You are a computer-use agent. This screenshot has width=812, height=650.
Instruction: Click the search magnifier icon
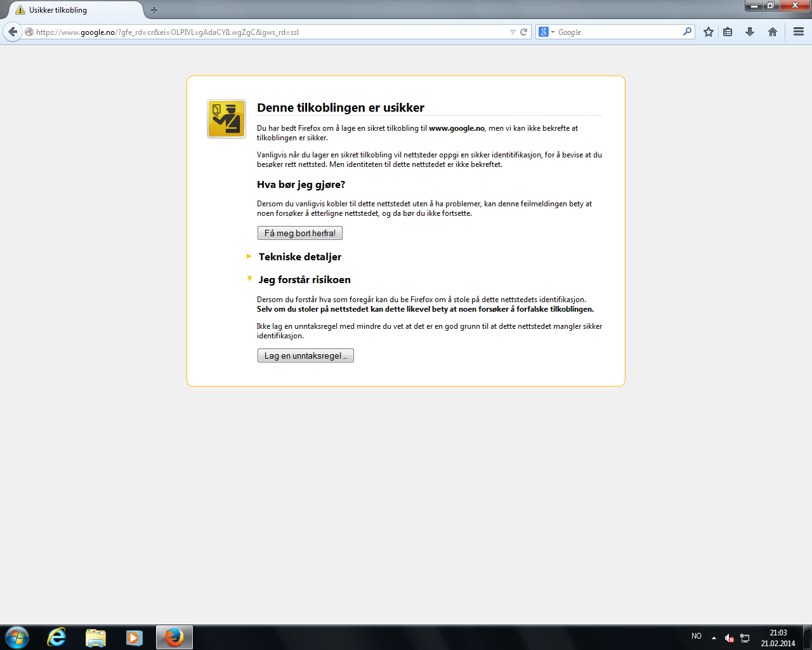tap(688, 31)
